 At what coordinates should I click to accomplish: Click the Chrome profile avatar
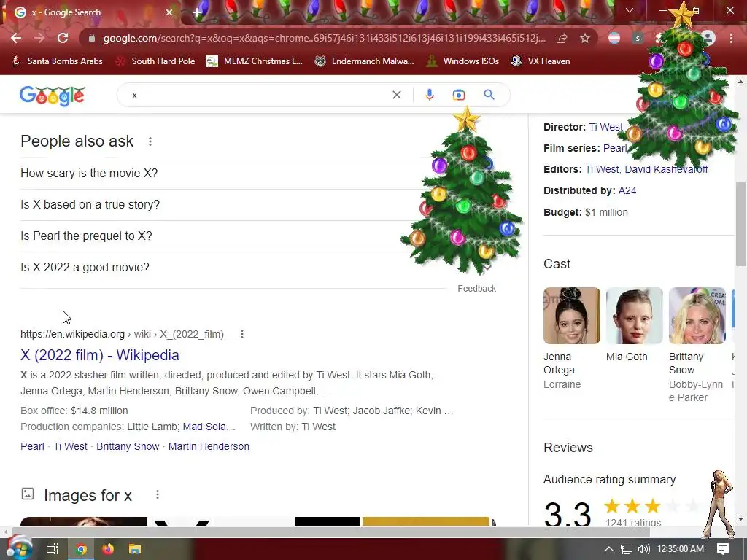point(709,38)
